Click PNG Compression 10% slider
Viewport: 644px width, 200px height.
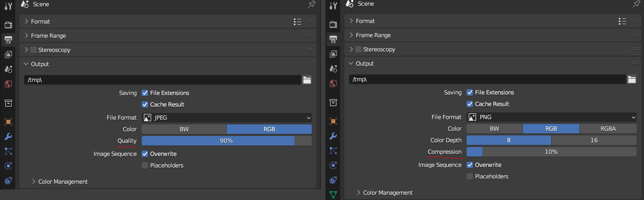[x=552, y=152]
